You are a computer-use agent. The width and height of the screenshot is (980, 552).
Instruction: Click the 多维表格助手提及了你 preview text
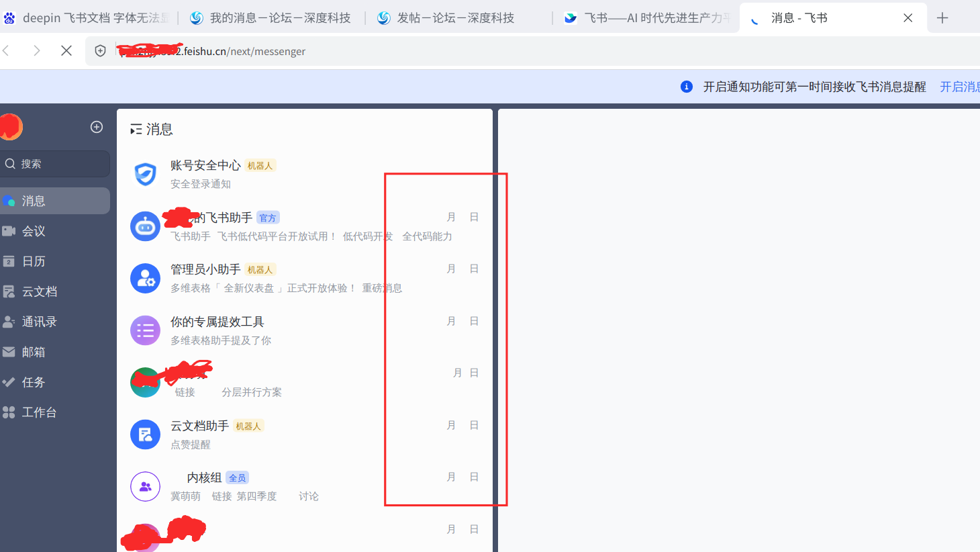pyautogui.click(x=221, y=340)
